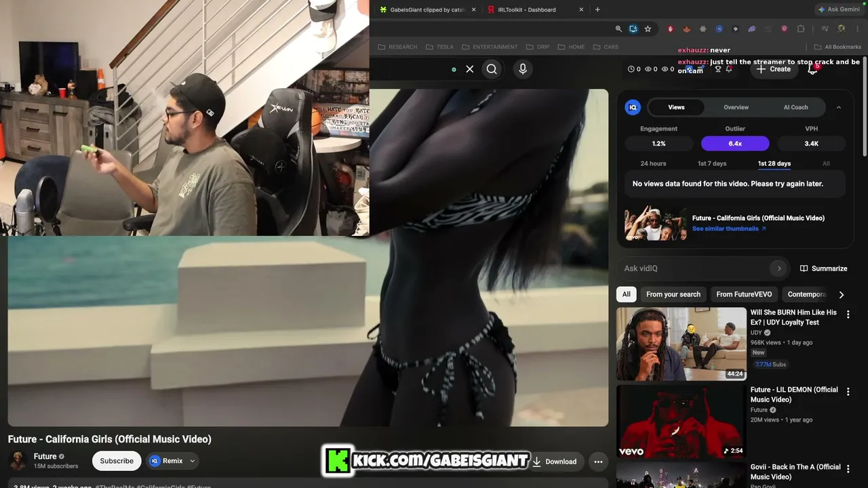Screen dimensions: 868x488
Task: Bookmark this page with the star icon
Action: [648, 29]
